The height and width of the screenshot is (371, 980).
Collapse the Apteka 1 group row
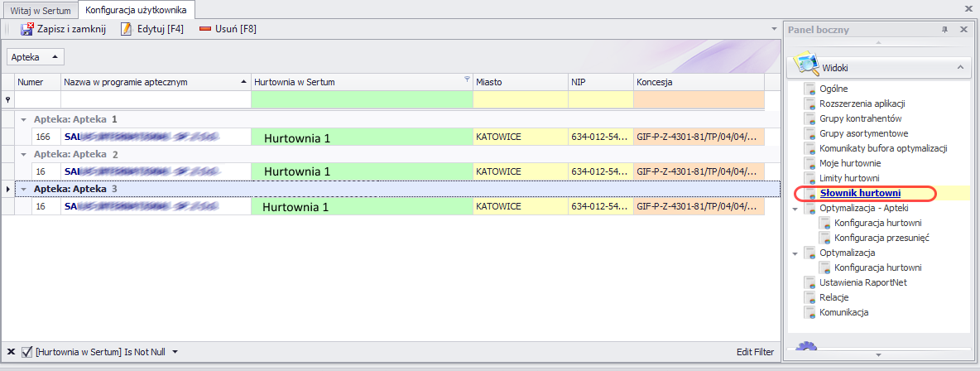(x=24, y=119)
